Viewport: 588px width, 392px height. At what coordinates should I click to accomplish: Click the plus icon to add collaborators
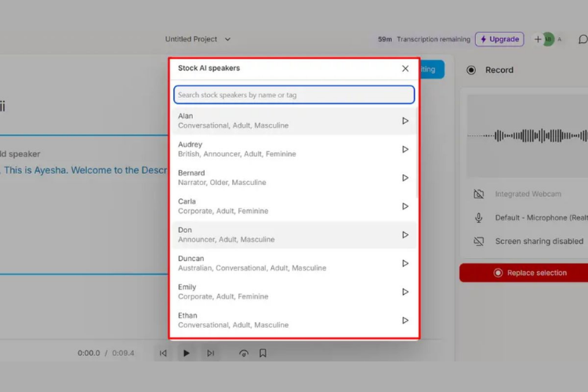coord(538,39)
